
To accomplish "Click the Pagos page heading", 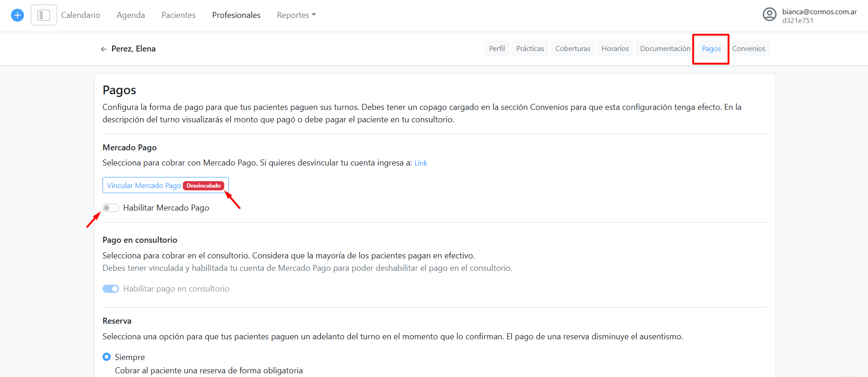I will click(119, 90).
